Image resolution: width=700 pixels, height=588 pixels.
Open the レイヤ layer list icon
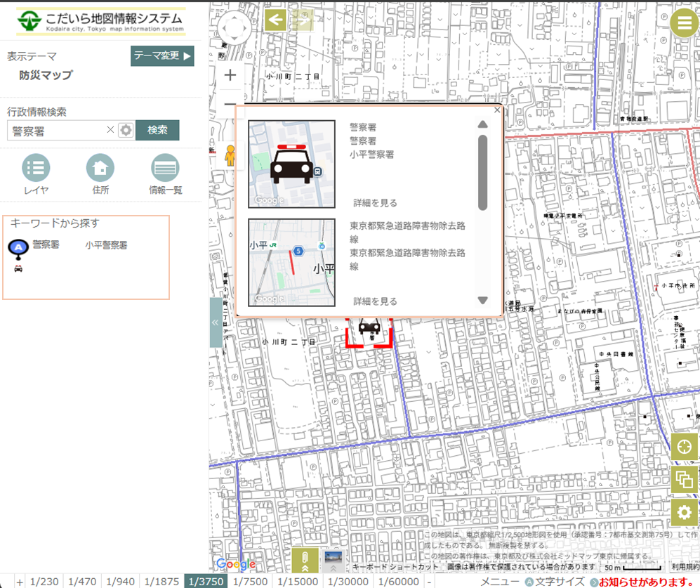[x=36, y=169]
